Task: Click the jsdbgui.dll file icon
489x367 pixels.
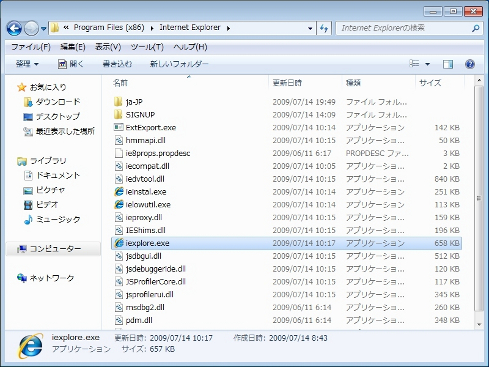Action: pos(119,256)
